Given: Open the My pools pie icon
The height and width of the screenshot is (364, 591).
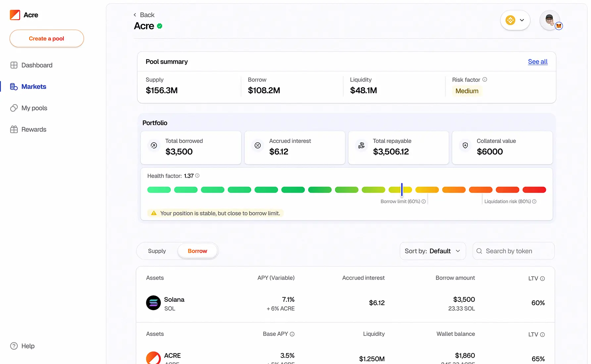Looking at the screenshot, I should point(14,108).
